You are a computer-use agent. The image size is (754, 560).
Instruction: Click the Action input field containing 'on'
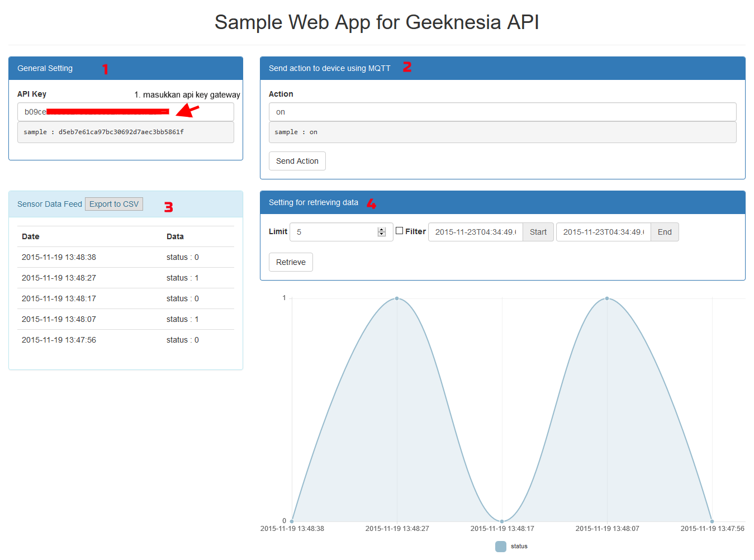point(502,112)
